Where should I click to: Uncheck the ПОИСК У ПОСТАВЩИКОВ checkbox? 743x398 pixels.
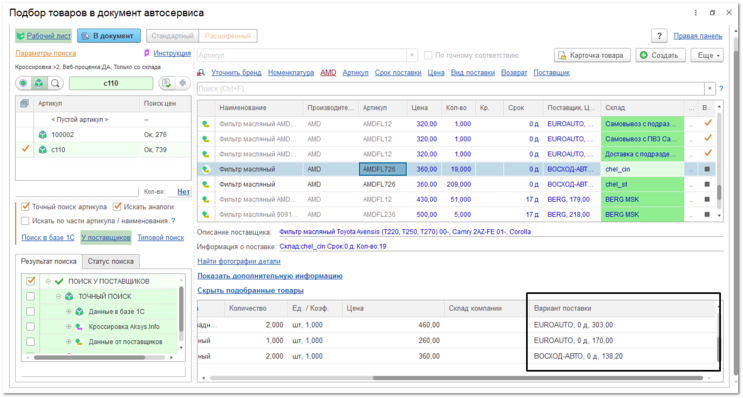31,281
